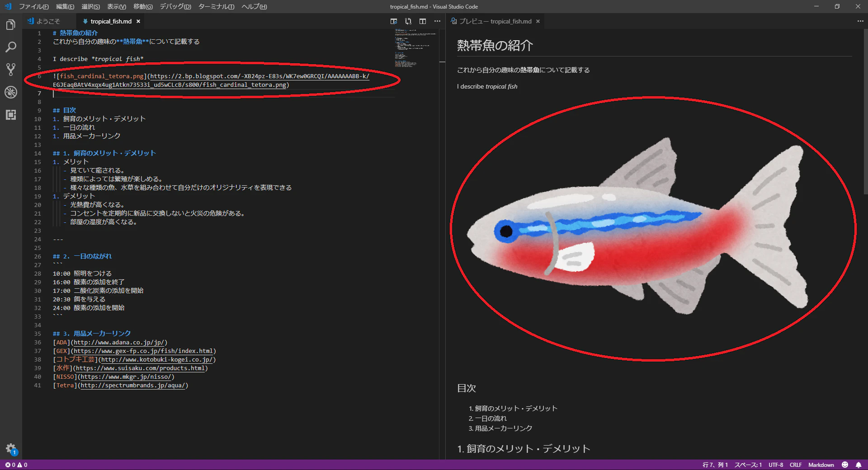This screenshot has width=868, height=470.
Task: Open the Search view in activity bar
Action: [11, 47]
